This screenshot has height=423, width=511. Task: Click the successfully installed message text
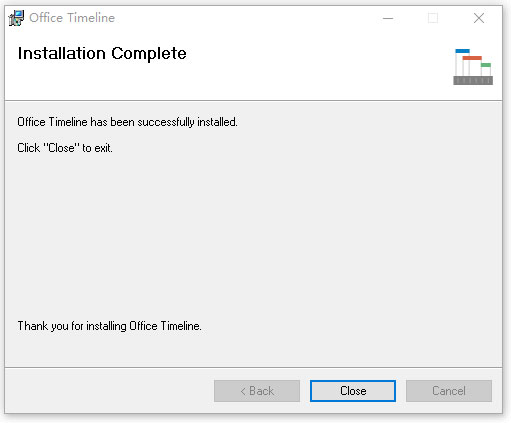(127, 122)
